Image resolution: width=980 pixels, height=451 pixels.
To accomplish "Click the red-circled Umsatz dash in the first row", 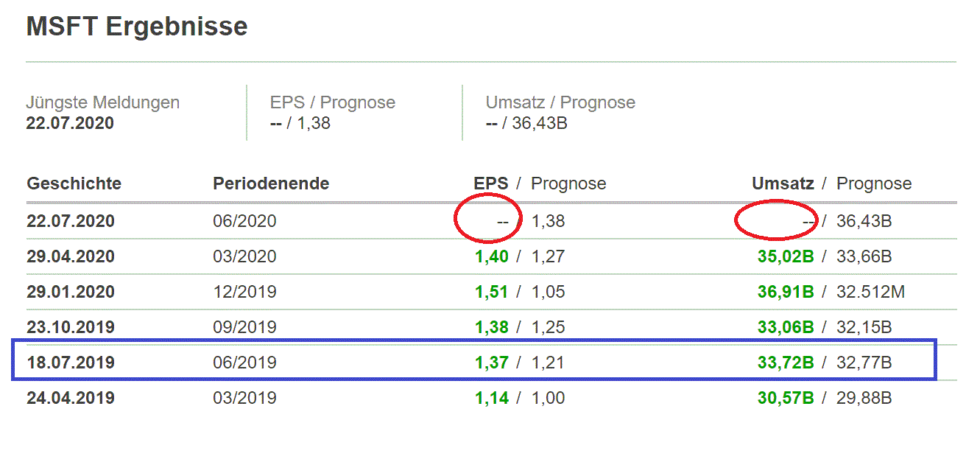I will 808,221.
